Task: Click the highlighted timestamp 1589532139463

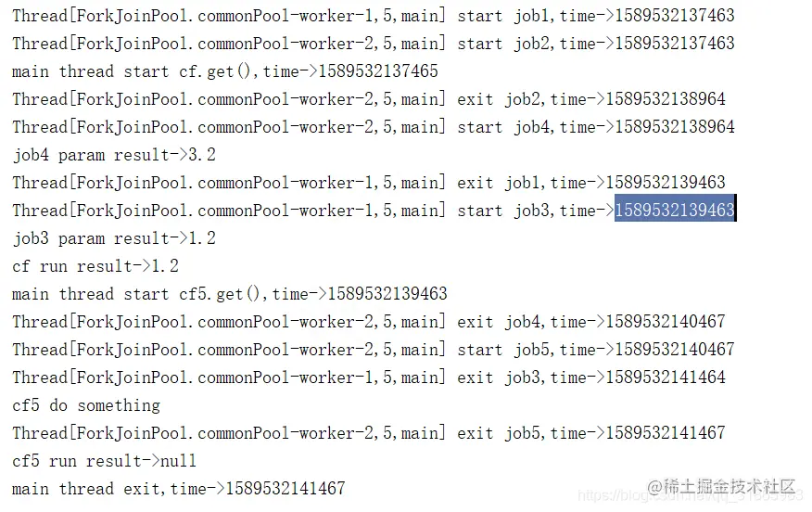Action: (675, 210)
